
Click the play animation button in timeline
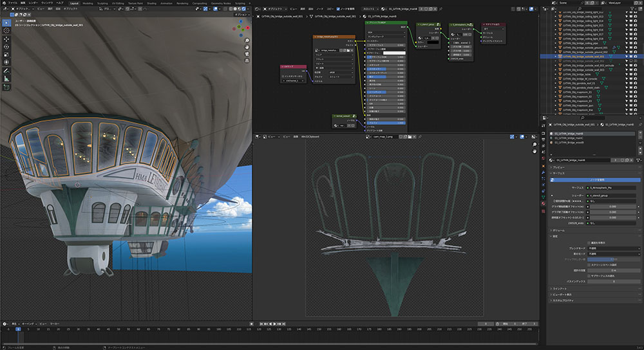click(x=274, y=324)
